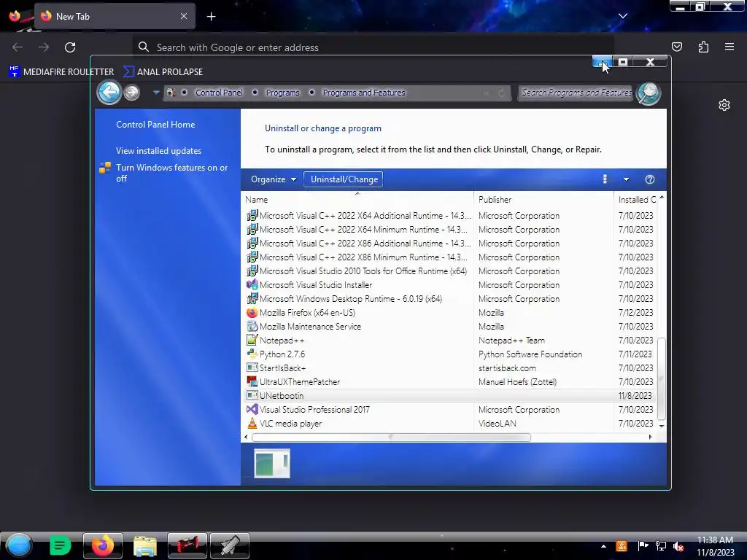The height and width of the screenshot is (560, 747).
Task: Click the magnifier search icon in Control Panel
Action: pos(648,93)
